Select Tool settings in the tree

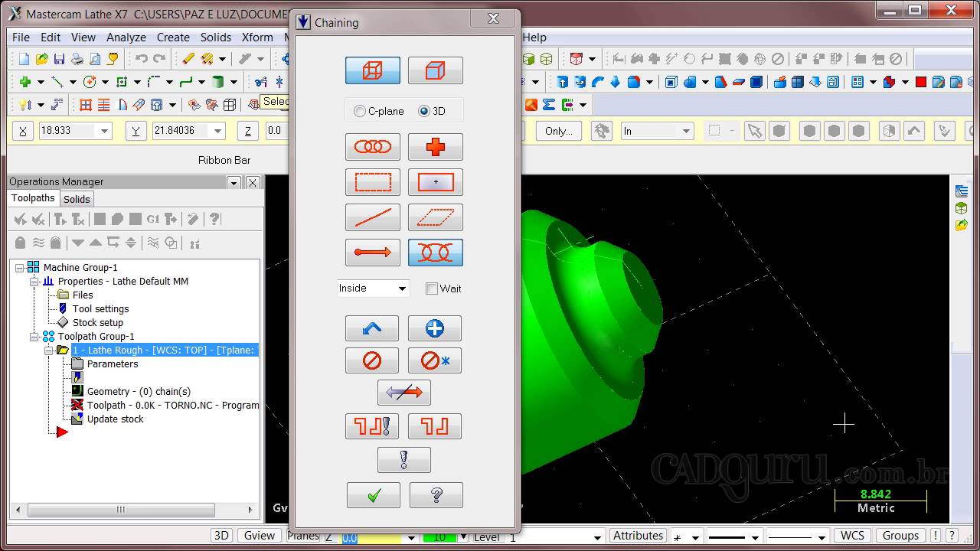(100, 308)
